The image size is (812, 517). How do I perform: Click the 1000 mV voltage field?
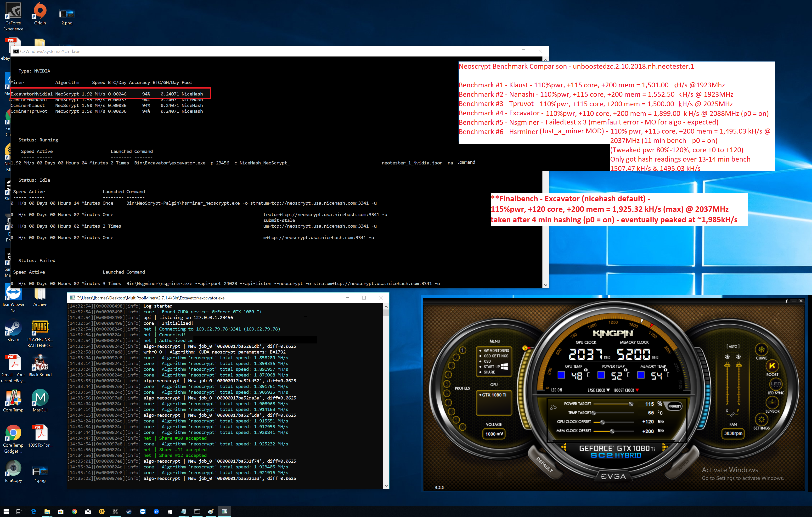[x=494, y=434]
